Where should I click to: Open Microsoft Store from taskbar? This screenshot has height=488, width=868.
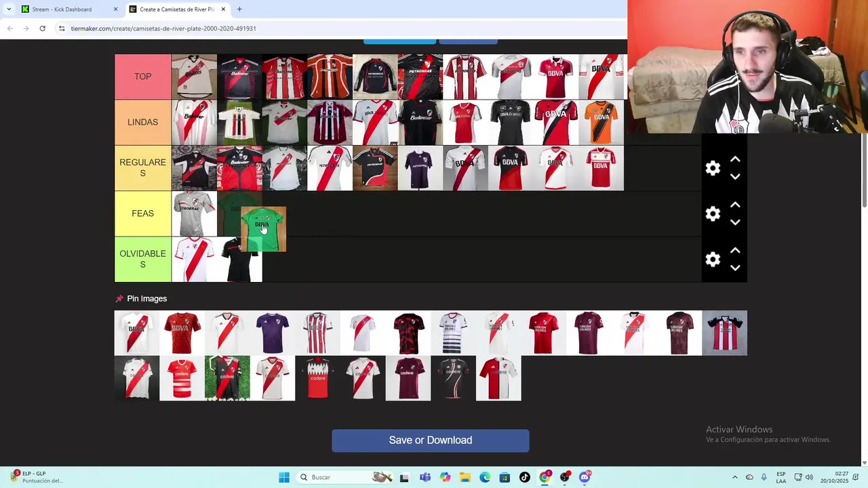[x=505, y=477]
